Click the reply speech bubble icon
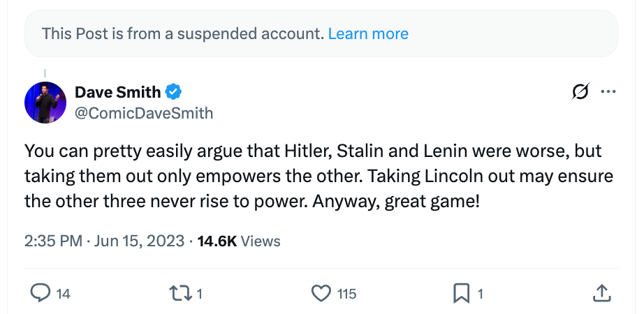 pyautogui.click(x=41, y=294)
